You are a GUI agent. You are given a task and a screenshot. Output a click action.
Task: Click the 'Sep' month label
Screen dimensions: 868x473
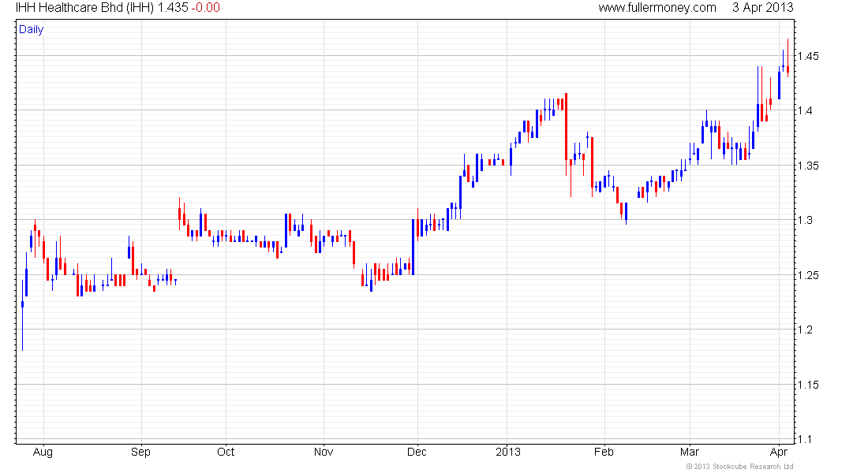click(140, 452)
